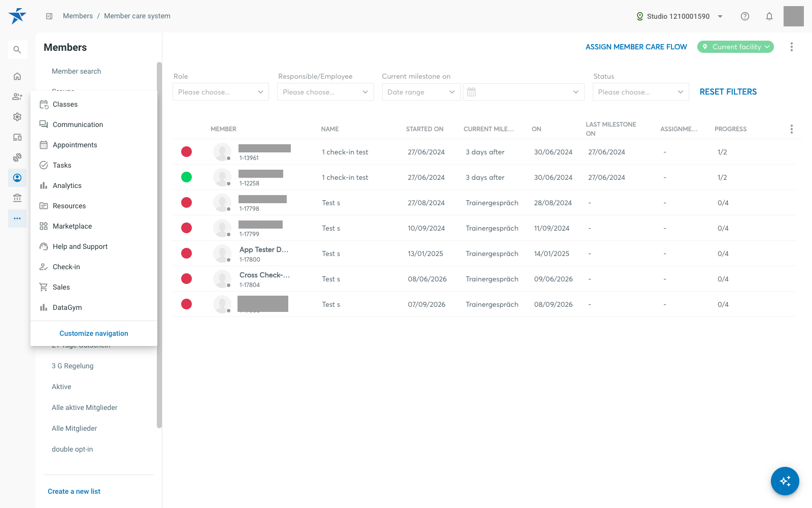Screen dimensions: 812x508
Task: Open member App Tester D... row
Action: coord(484,253)
